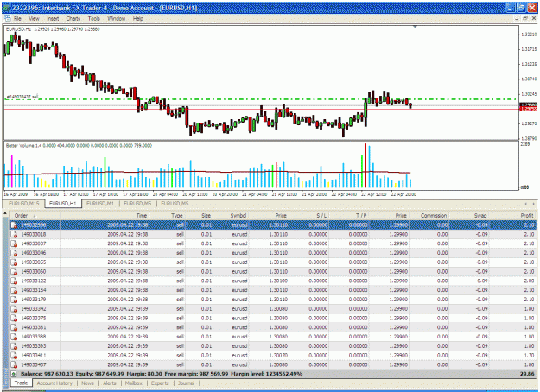The width and height of the screenshot is (540, 392).
Task: Open the File menu
Action: pyautogui.click(x=17, y=19)
